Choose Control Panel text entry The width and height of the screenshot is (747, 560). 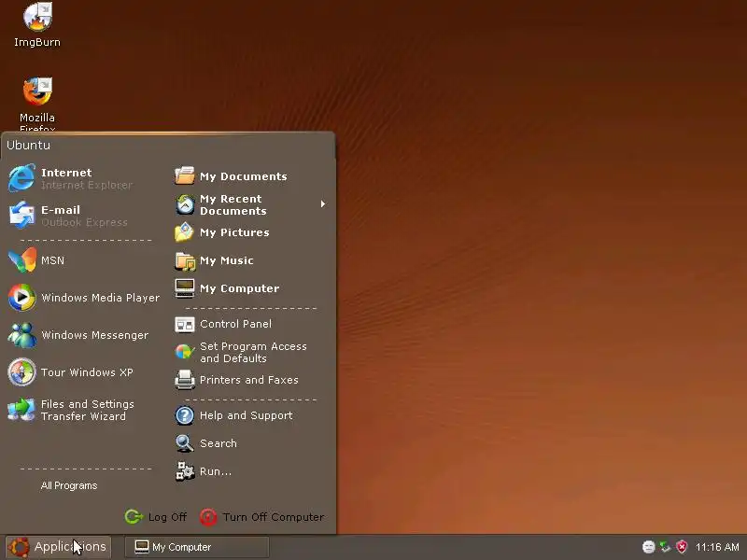pyautogui.click(x=236, y=324)
